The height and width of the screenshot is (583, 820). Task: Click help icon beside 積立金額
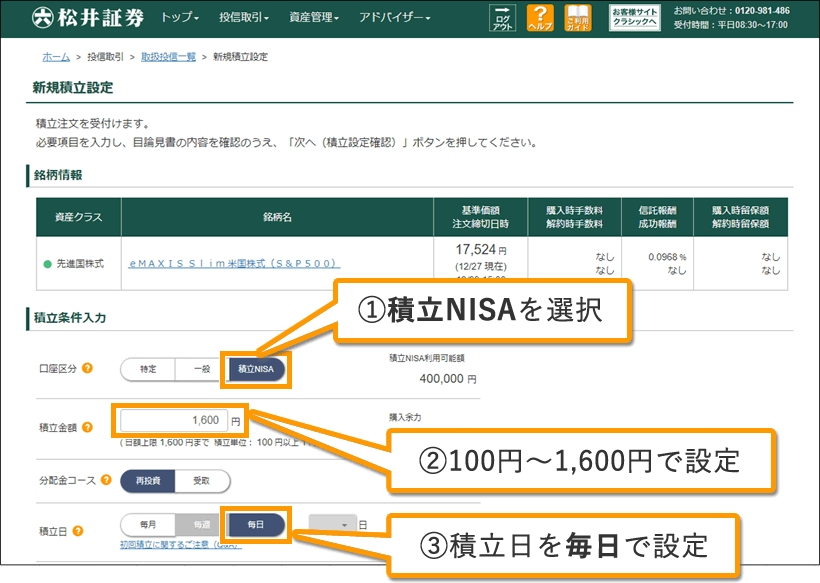pos(88,427)
